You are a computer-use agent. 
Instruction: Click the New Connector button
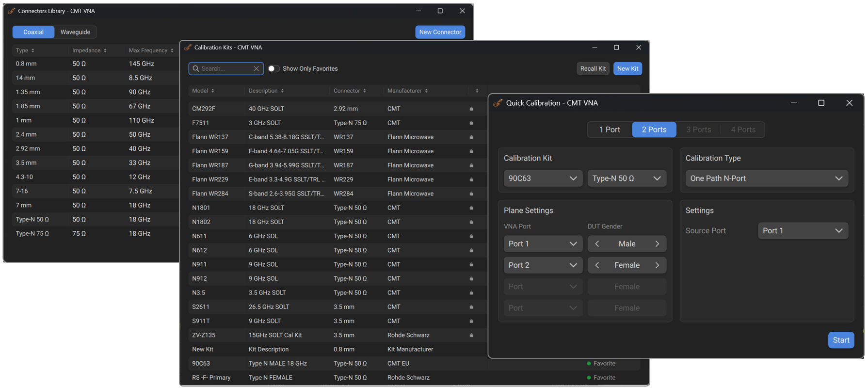point(440,32)
